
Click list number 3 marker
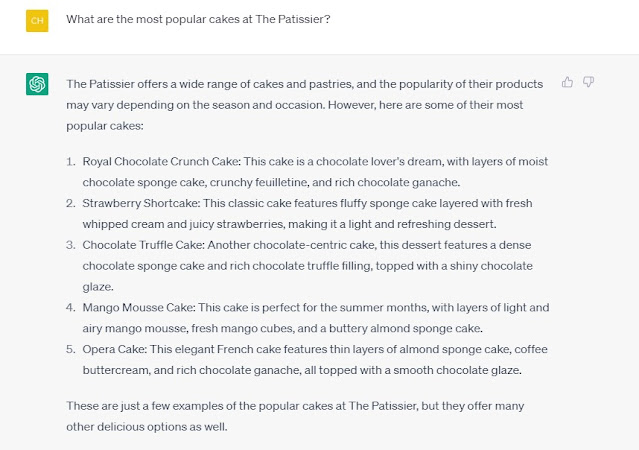tap(71, 245)
